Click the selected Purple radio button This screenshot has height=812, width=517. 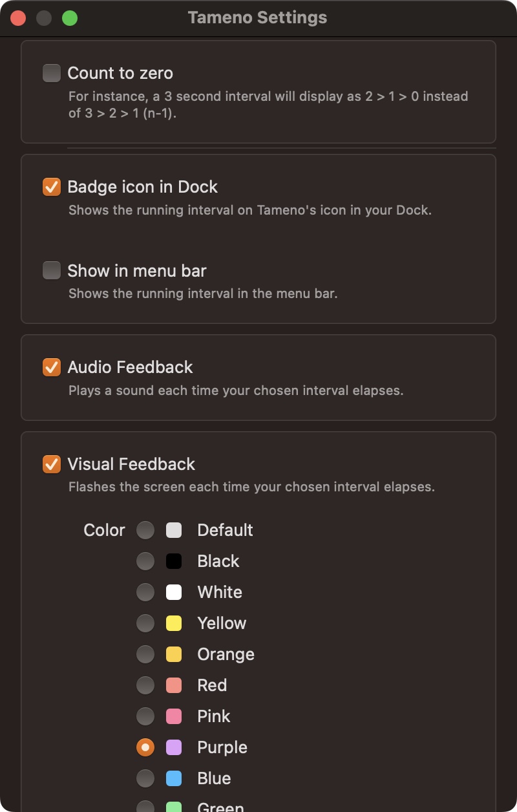tap(145, 747)
